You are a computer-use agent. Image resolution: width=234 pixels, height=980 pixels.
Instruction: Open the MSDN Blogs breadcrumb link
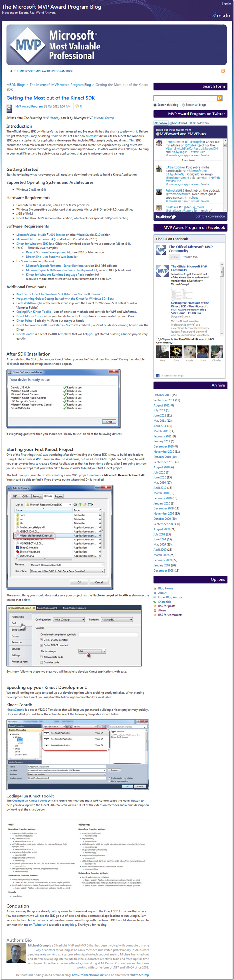pos(16,85)
